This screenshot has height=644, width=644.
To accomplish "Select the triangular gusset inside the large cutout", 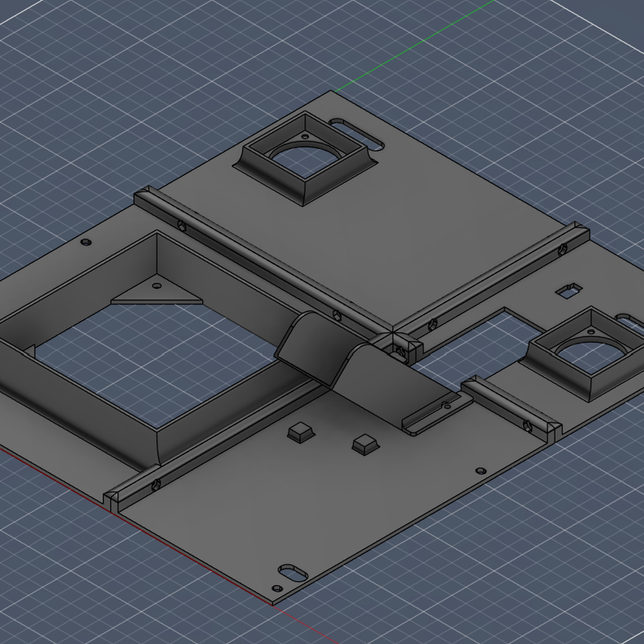I will coord(157,290).
